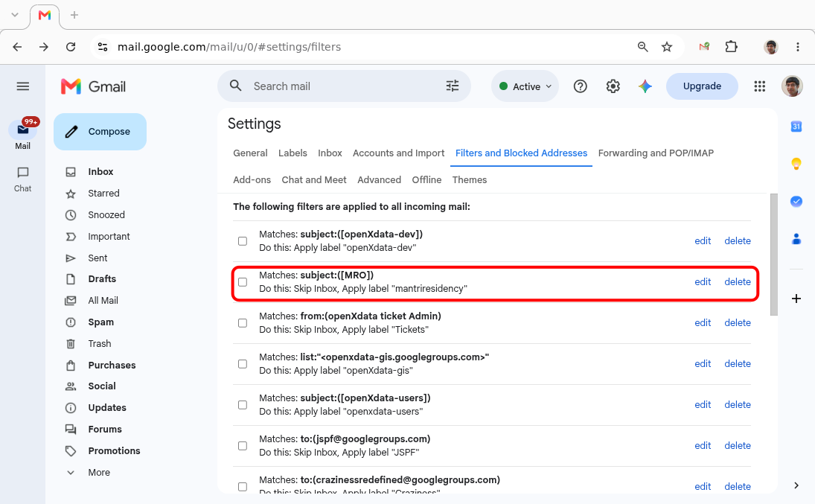Open the Themes settings tab

pyautogui.click(x=470, y=179)
